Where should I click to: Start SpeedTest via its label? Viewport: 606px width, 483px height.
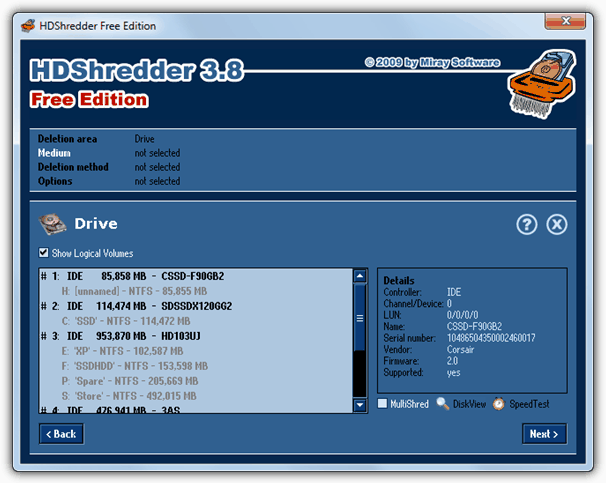coord(529,404)
